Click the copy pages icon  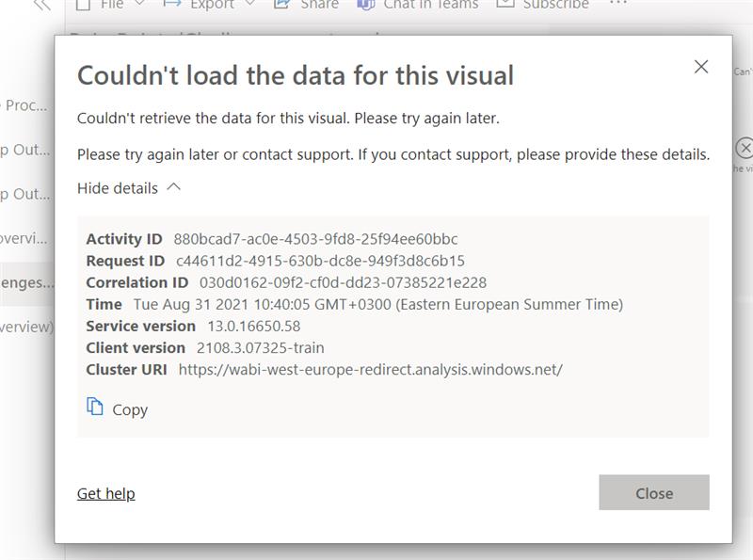click(x=95, y=407)
